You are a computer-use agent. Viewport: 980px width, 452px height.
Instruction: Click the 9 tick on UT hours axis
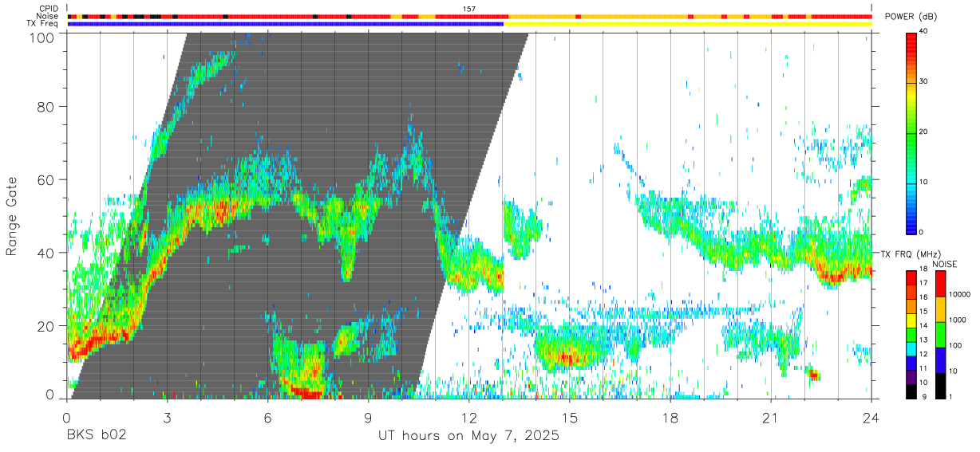click(x=369, y=418)
